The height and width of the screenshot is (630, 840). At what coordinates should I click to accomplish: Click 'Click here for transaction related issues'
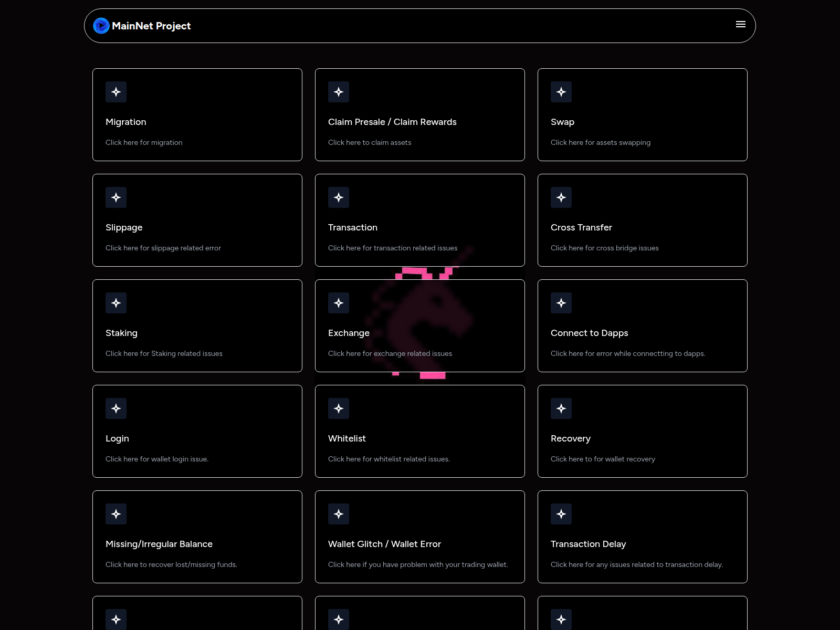click(x=393, y=248)
